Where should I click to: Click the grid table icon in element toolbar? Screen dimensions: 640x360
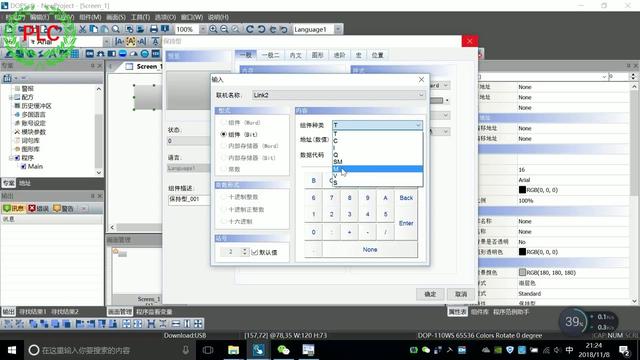coord(75,54)
